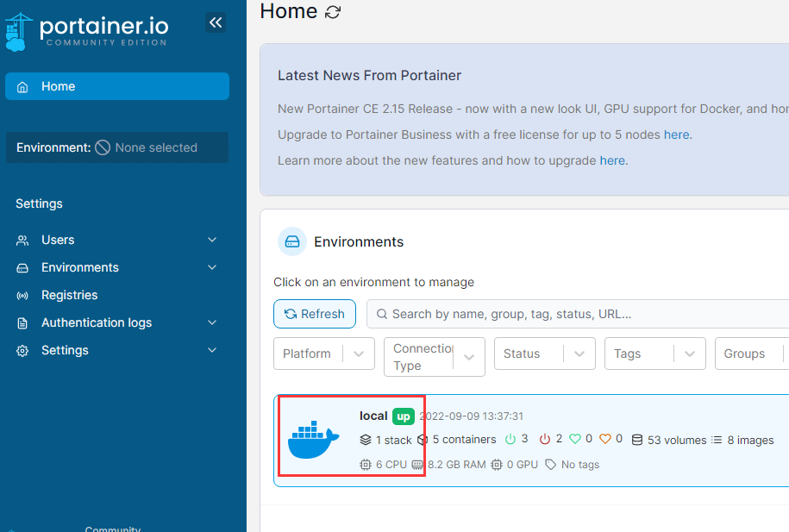The height and width of the screenshot is (532, 789).
Task: Expand the Settings submenu chevron
Action: [x=212, y=350]
